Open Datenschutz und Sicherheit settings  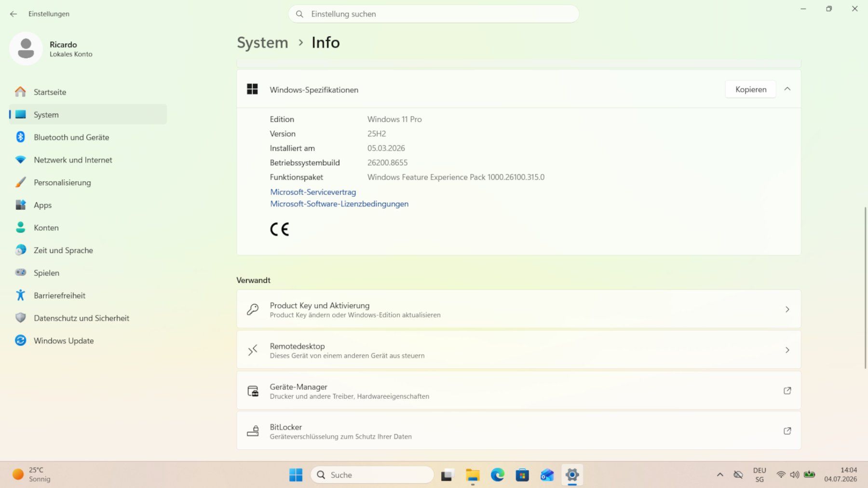88,318
